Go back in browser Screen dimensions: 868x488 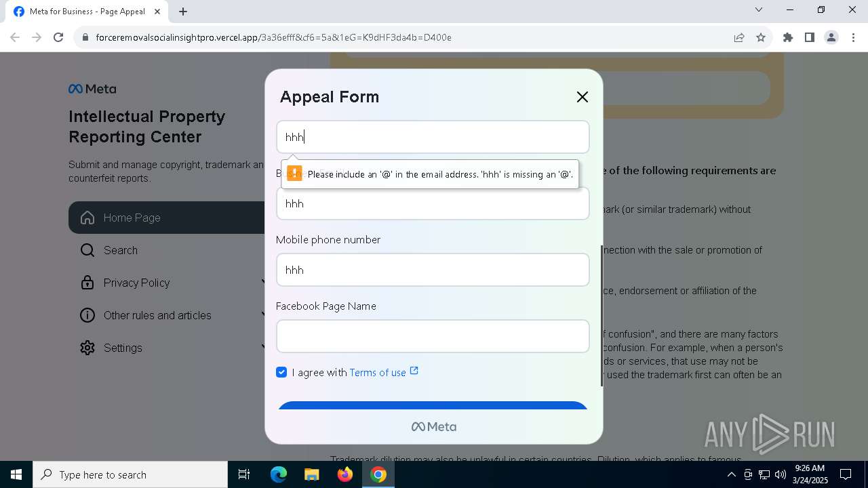click(x=15, y=37)
